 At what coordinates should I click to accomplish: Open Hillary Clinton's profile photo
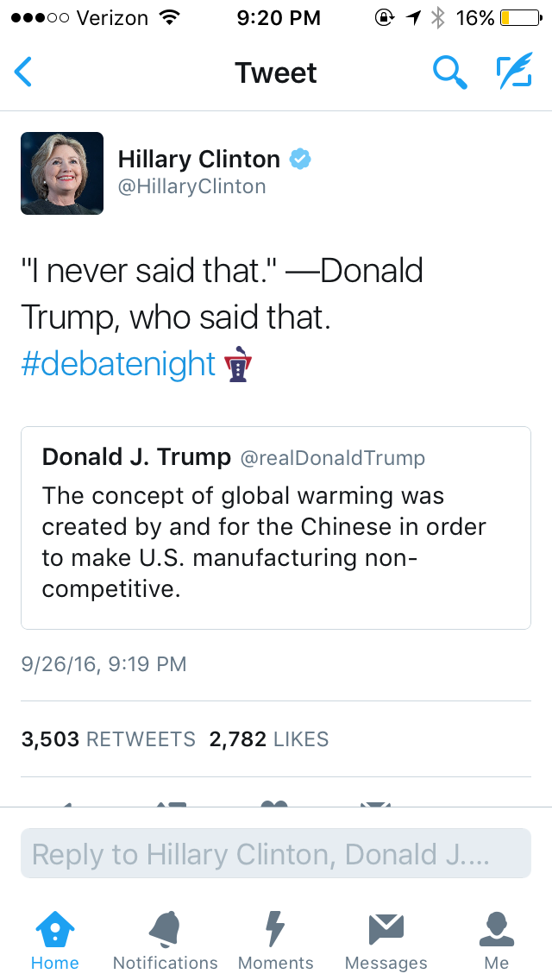coord(62,173)
